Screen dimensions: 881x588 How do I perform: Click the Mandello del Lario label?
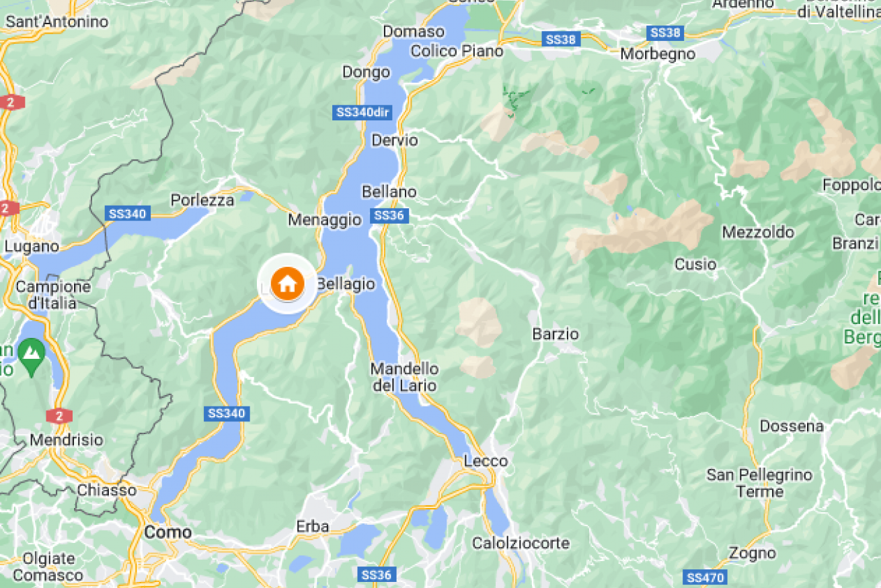pyautogui.click(x=404, y=377)
